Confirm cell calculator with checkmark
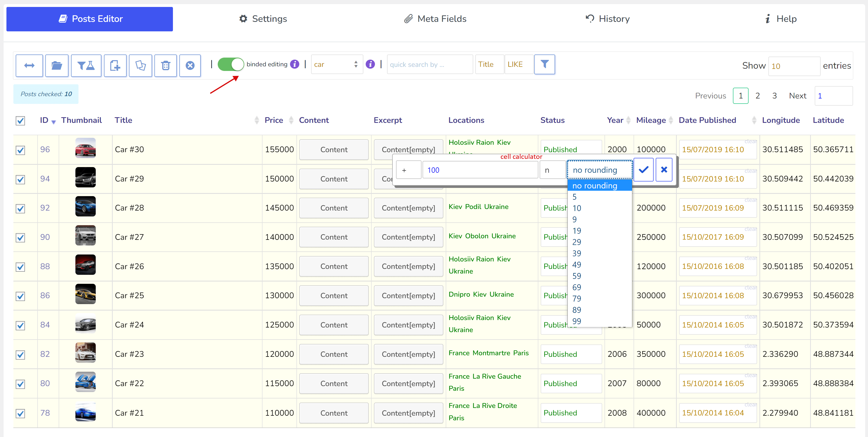868x437 pixels. coord(643,170)
